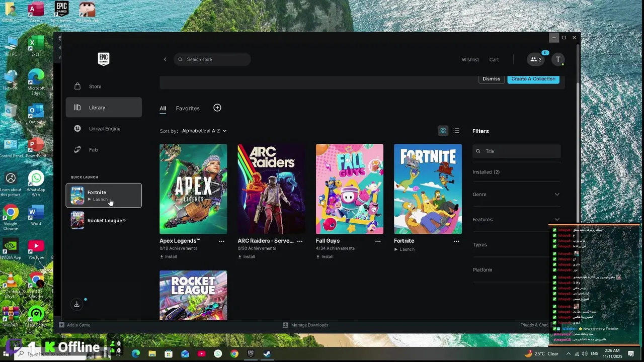The height and width of the screenshot is (362, 644).
Task: Open File Explorer in taskbar
Action: click(152, 353)
